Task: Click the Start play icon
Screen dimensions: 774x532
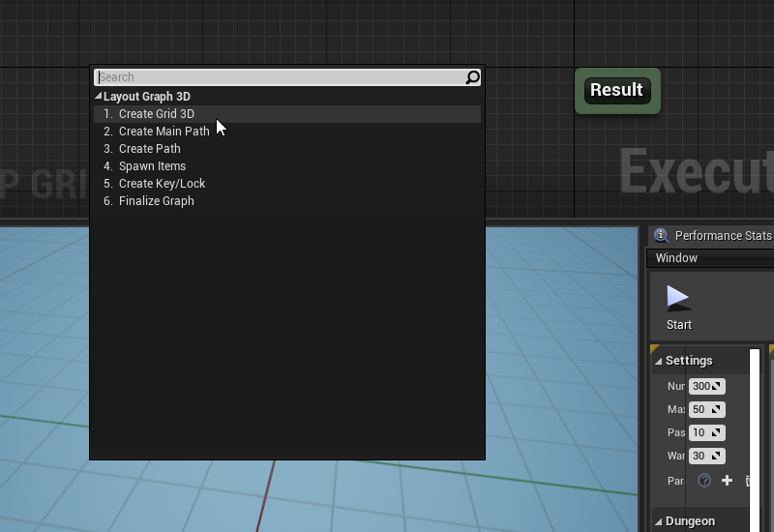Action: pyautogui.click(x=678, y=298)
